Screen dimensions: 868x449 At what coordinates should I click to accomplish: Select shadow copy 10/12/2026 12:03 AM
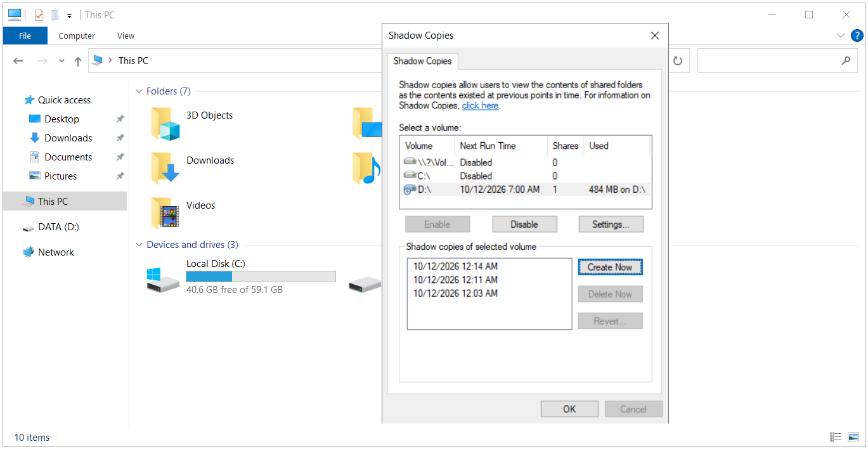[455, 293]
